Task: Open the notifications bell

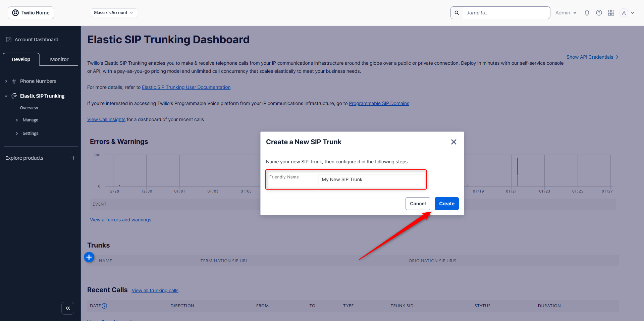Action: click(587, 13)
